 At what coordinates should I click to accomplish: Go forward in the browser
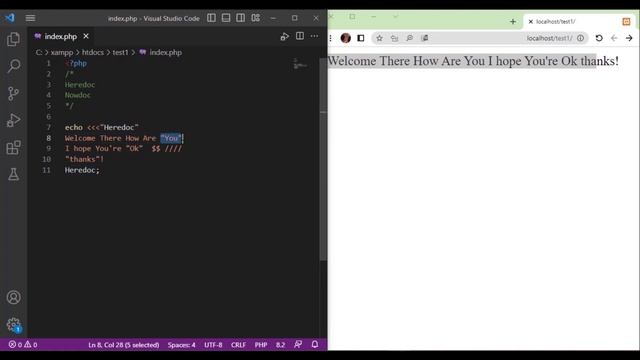pyautogui.click(x=629, y=38)
